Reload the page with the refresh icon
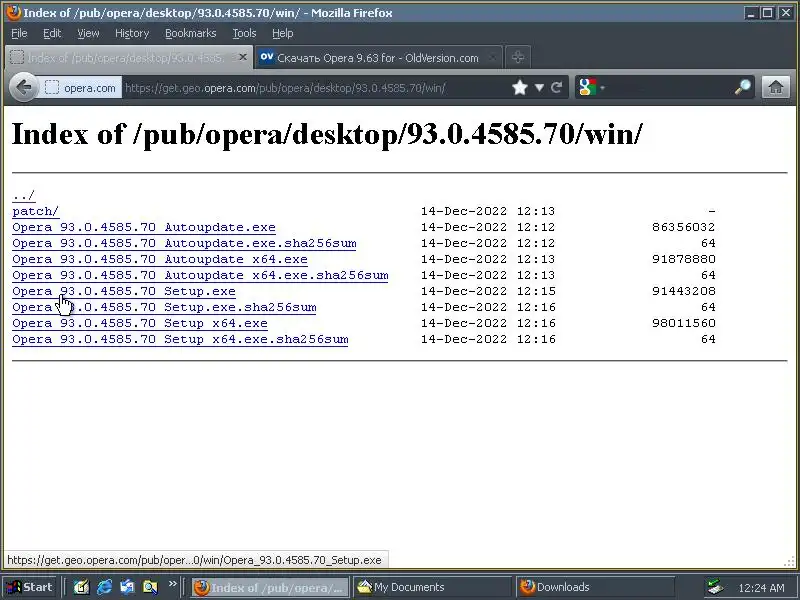Image resolution: width=800 pixels, height=600 pixels. click(x=556, y=87)
